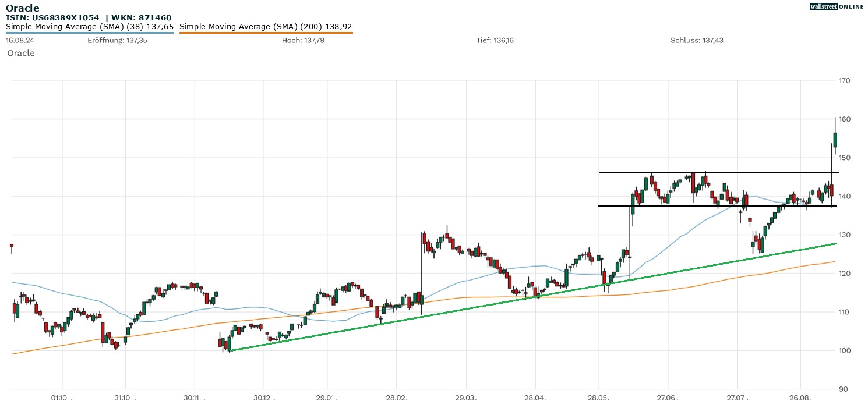Click the 27.06. date axis label
The width and height of the screenshot is (868, 401).
[668, 398]
